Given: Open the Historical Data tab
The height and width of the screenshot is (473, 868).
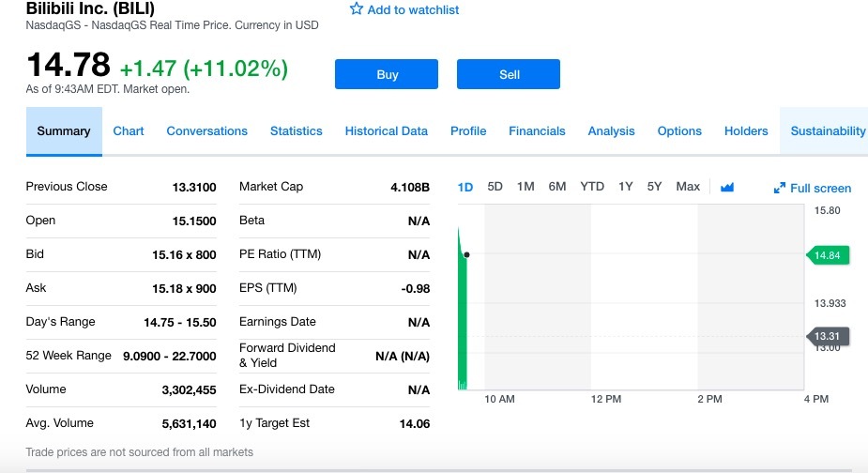Looking at the screenshot, I should [386, 131].
